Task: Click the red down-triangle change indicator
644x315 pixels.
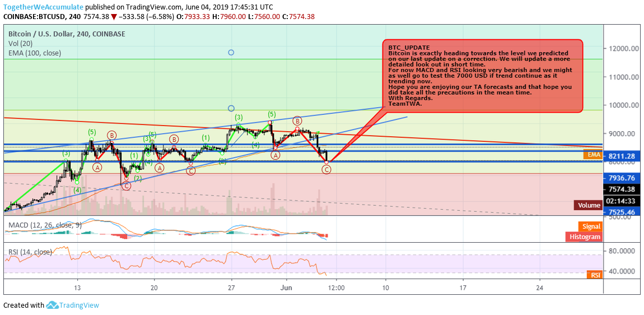Action: (113, 17)
